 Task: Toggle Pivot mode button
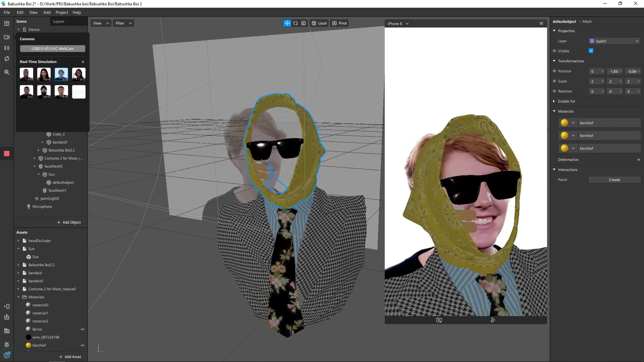pos(340,23)
